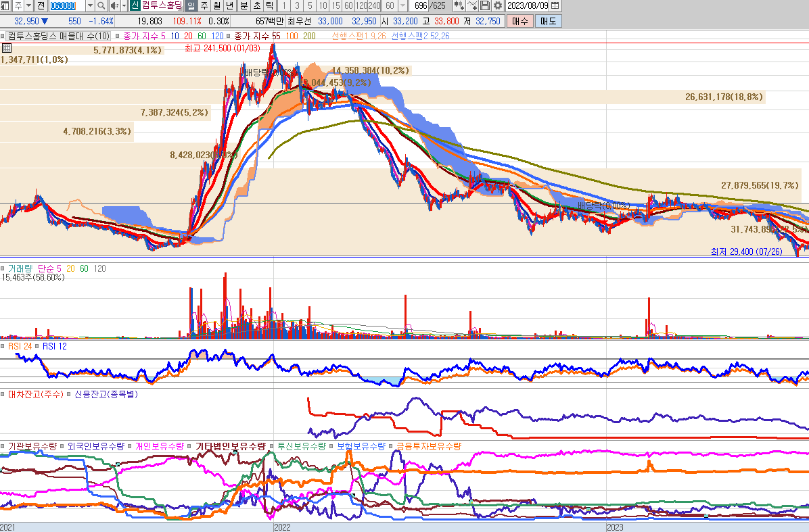The height and width of the screenshot is (532, 809).
Task: Switch to the 월 monthly period tab
Action: [216, 5]
